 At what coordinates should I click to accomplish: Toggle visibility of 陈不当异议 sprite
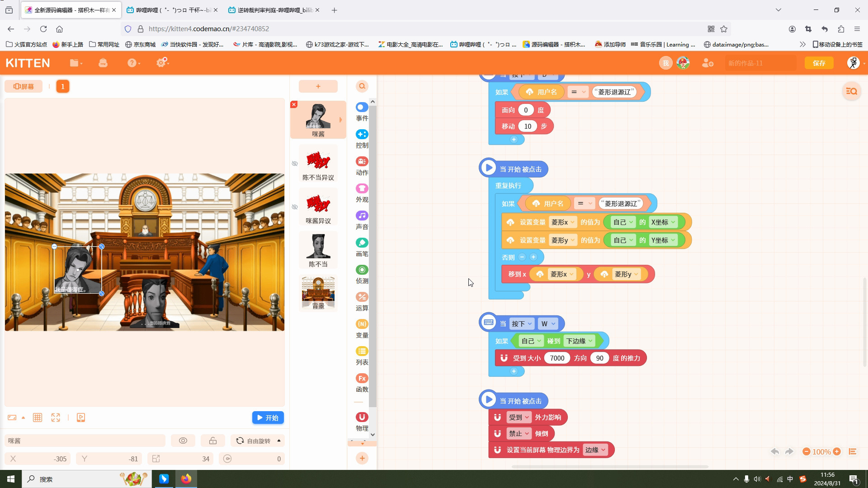click(x=295, y=164)
